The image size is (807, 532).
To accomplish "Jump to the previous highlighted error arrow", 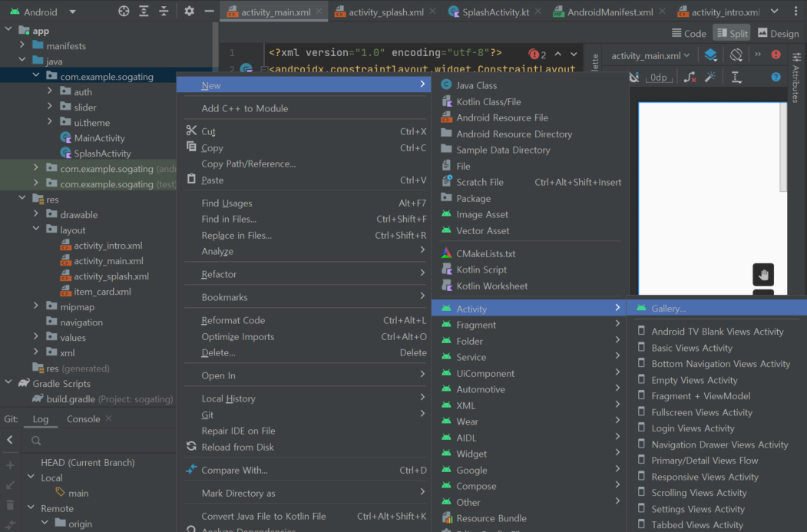I will tap(558, 54).
